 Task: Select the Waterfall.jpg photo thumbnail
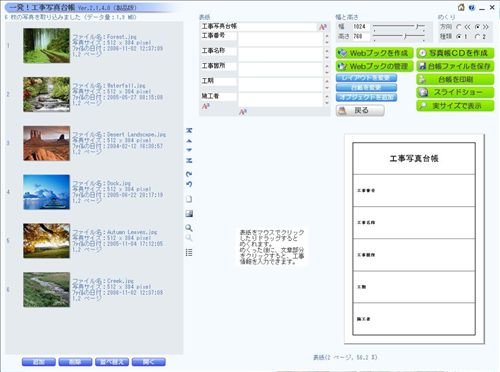(47, 94)
